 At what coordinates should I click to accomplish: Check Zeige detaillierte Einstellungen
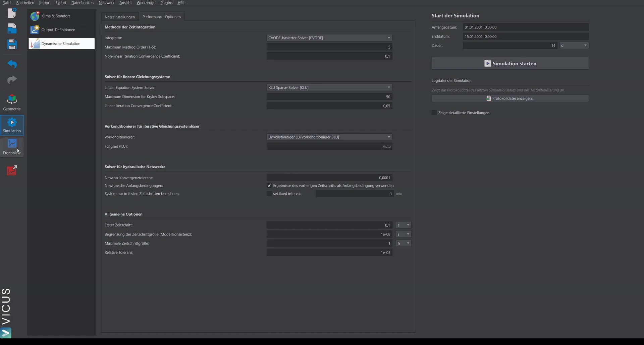[434, 113]
